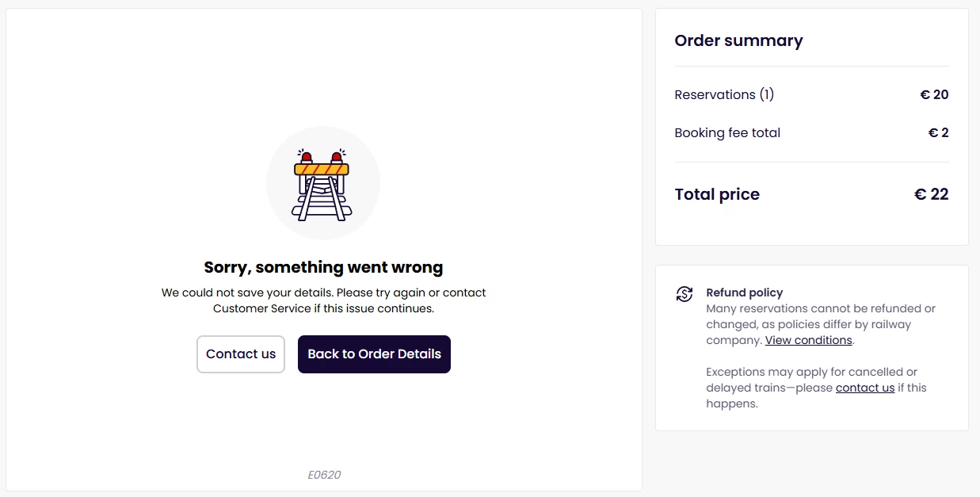
Task: Click the 'Exceptions may apply' paragraph text
Action: tap(811, 372)
